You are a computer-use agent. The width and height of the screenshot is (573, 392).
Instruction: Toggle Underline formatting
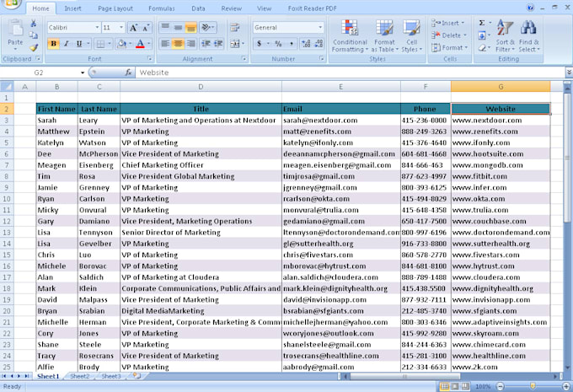(x=79, y=44)
